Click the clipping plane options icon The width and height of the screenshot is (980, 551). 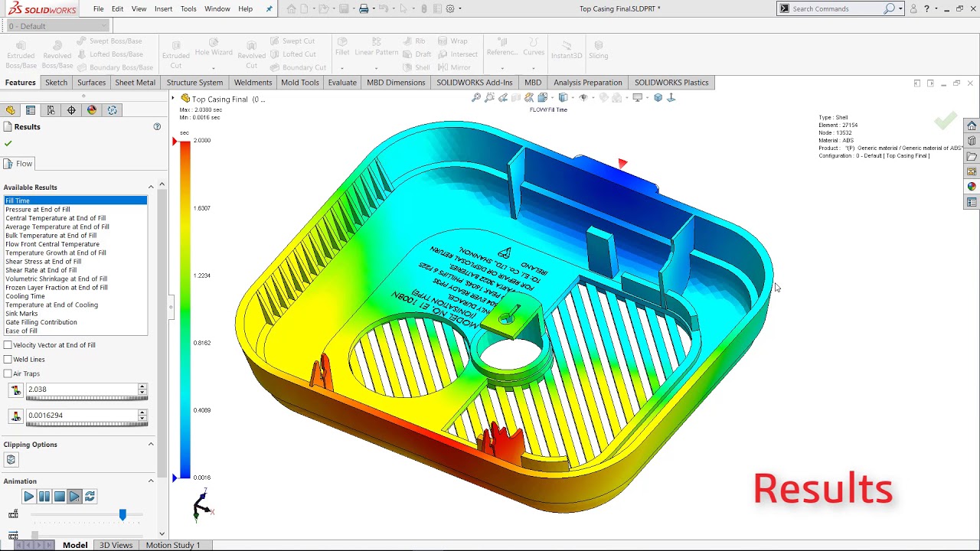11,460
